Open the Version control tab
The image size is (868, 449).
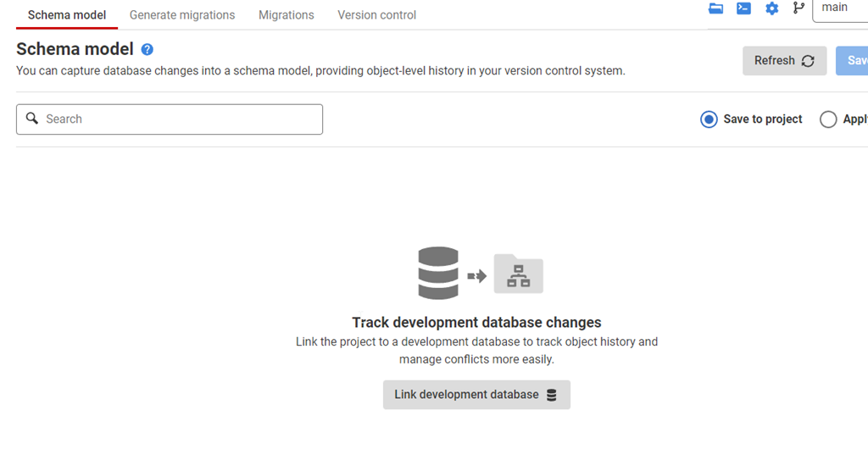[x=377, y=15]
